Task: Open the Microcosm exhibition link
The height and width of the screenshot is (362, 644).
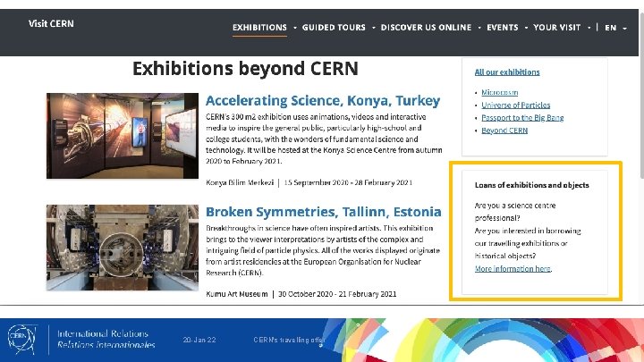Action: [x=499, y=92]
